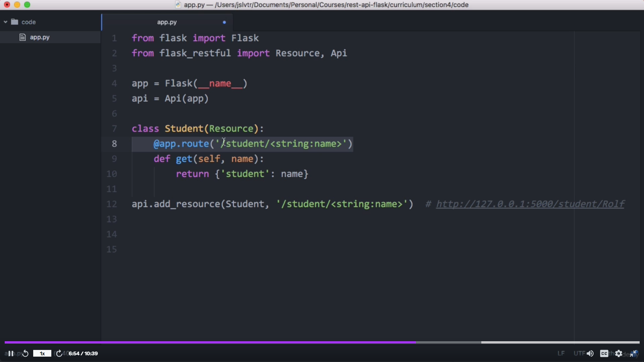Select the code folder icon
Screen dimensions: 644x362
click(14, 22)
